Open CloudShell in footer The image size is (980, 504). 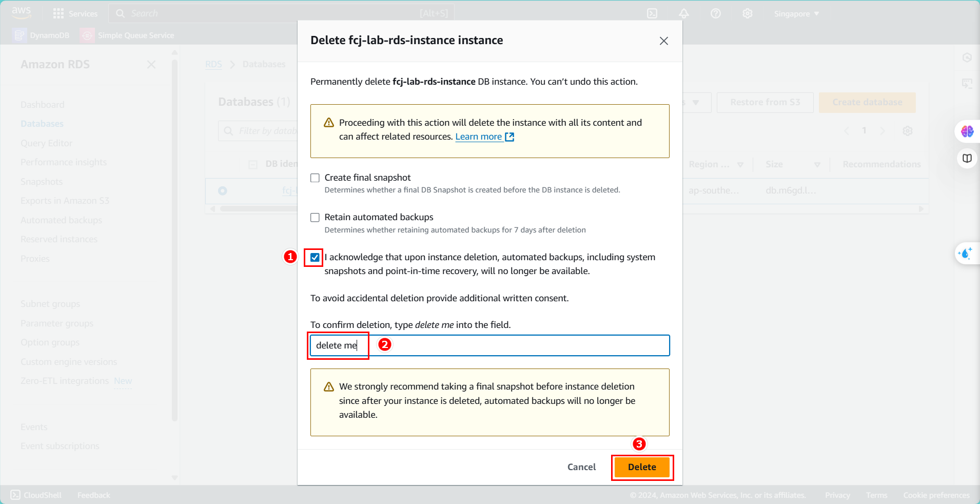click(x=36, y=495)
